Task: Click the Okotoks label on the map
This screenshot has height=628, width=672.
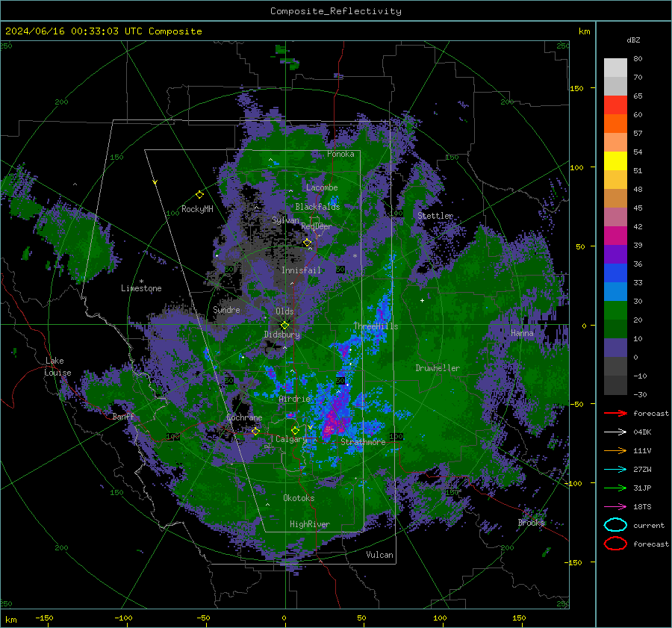Action: coord(299,498)
